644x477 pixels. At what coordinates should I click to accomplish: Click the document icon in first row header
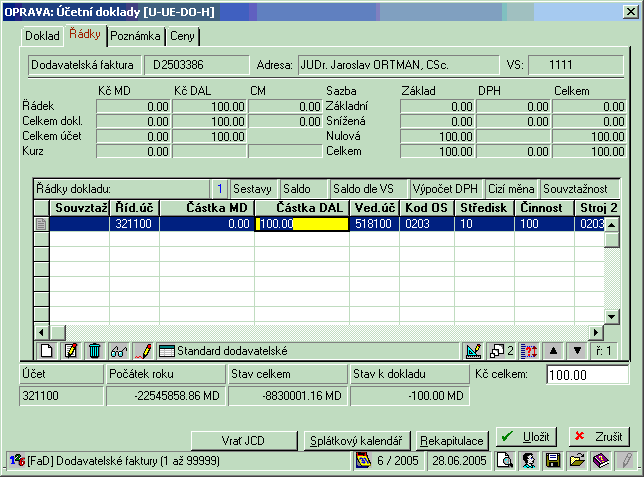pyautogui.click(x=41, y=224)
